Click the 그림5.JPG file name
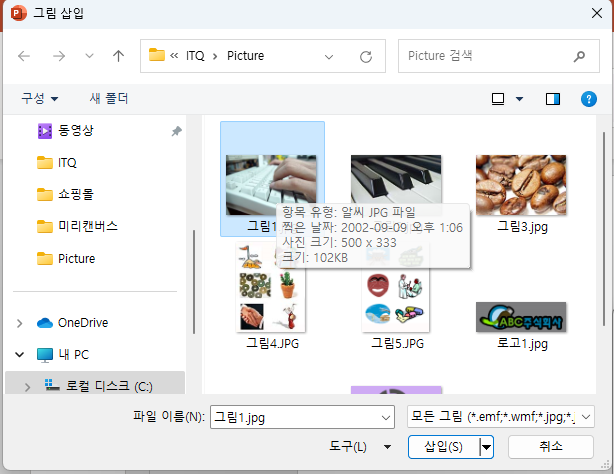The height and width of the screenshot is (474, 614). (397, 344)
